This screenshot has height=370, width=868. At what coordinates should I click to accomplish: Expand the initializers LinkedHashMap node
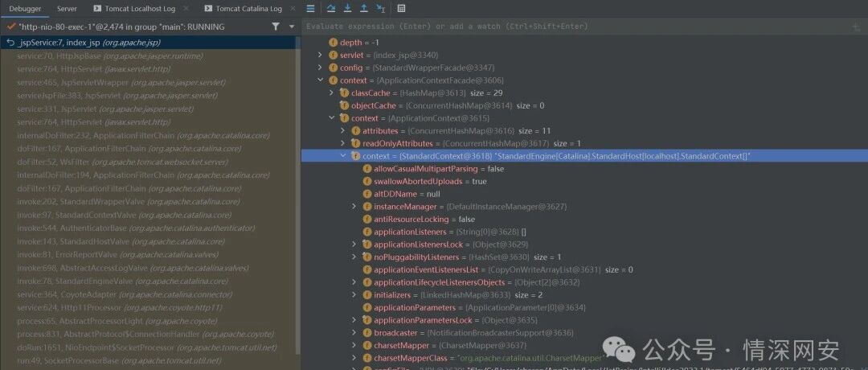pos(354,295)
